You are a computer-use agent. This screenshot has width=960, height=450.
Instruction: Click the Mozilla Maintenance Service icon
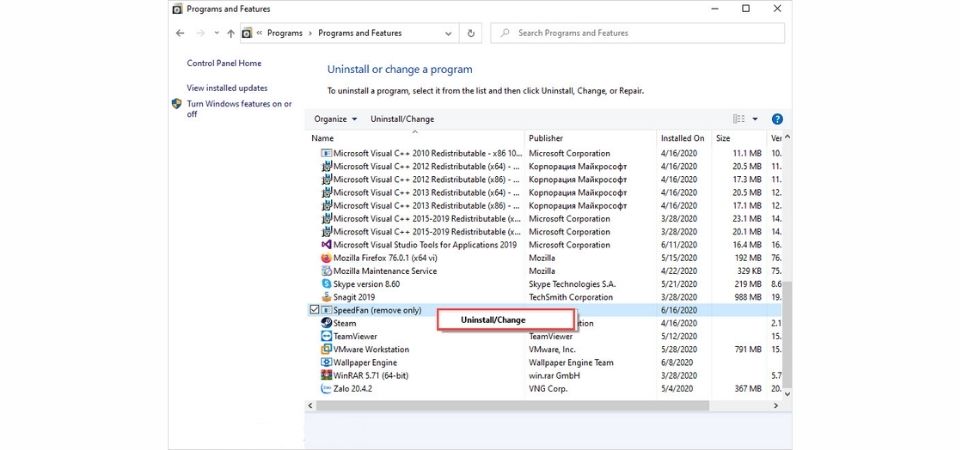pyautogui.click(x=326, y=271)
